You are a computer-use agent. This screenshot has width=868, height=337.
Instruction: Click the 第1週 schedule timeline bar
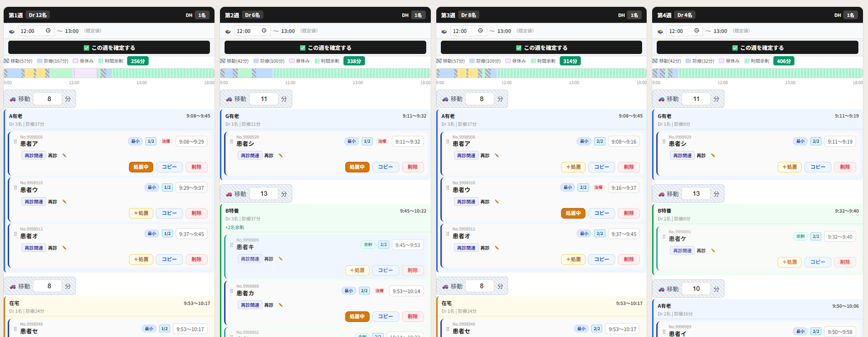point(109,73)
